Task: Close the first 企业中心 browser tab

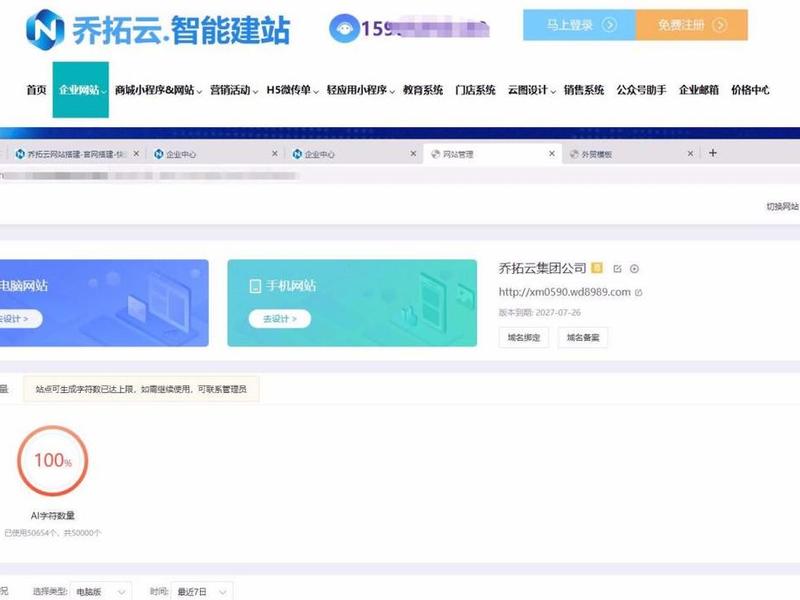Action: coord(274,153)
